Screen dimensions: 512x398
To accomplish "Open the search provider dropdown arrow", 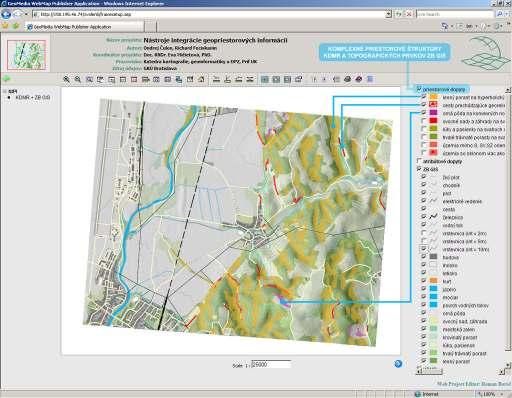I will tap(507, 14).
